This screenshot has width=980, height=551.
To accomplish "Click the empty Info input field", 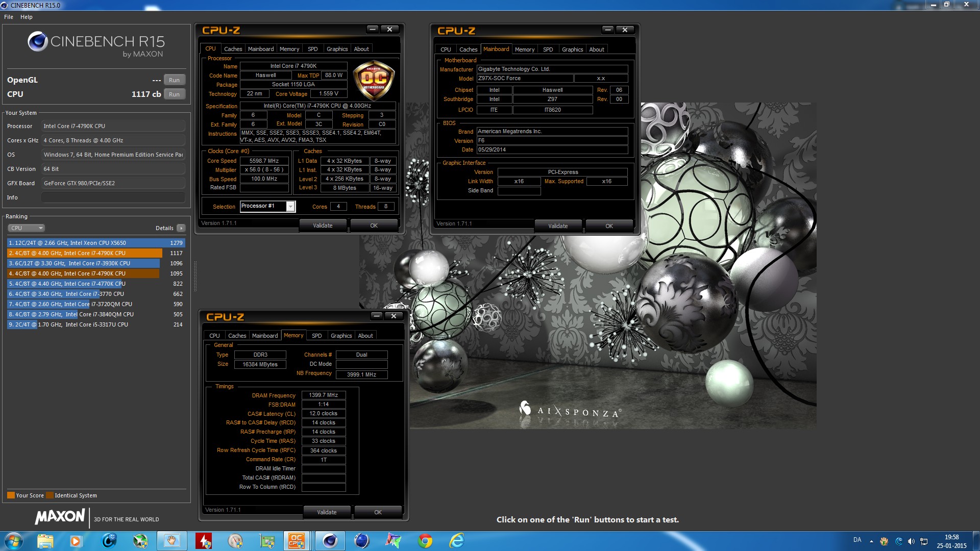I will click(x=113, y=197).
